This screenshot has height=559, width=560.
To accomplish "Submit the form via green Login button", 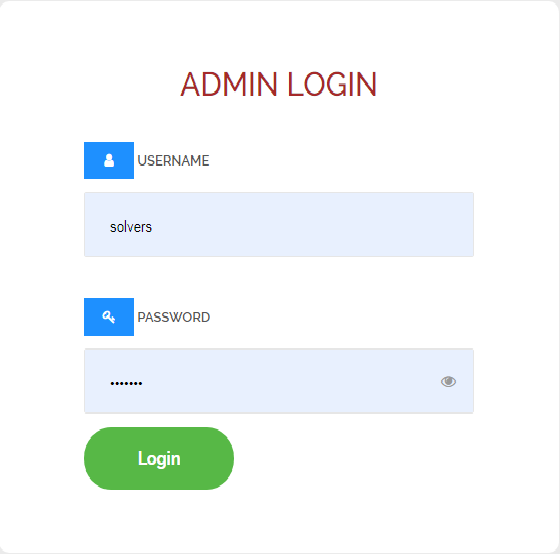I will 159,458.
